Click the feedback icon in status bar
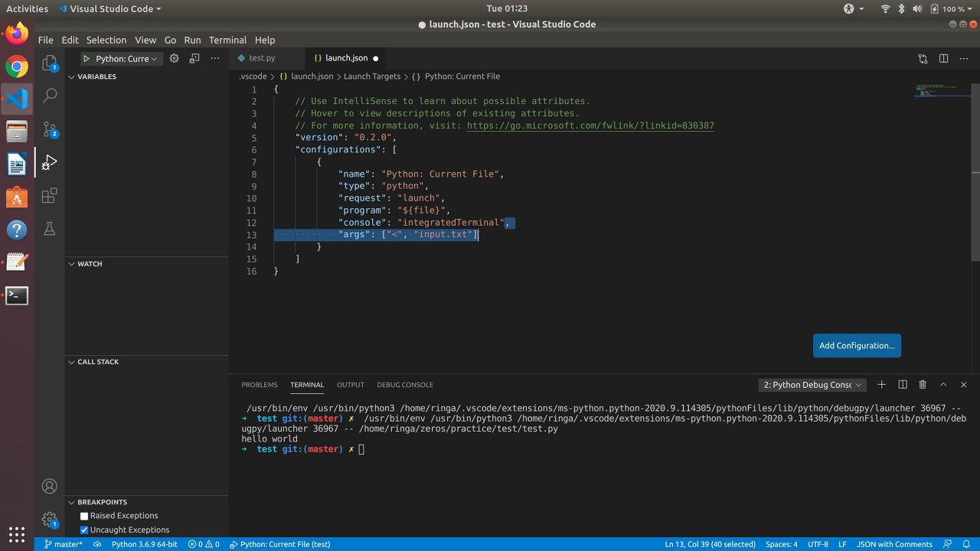980x551 pixels. [948, 544]
